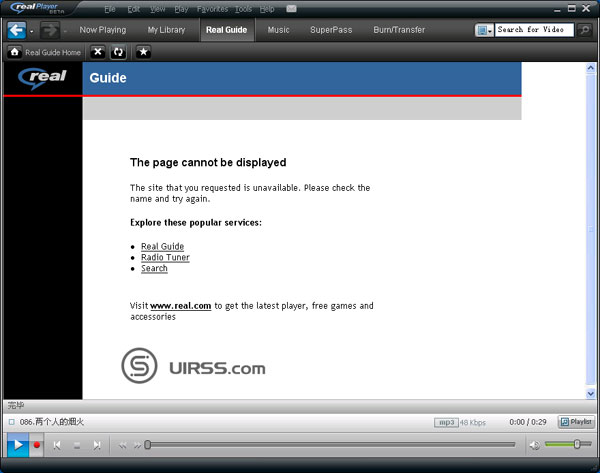Click the clip title 086
Screen dimensions: 600x473
52,422
